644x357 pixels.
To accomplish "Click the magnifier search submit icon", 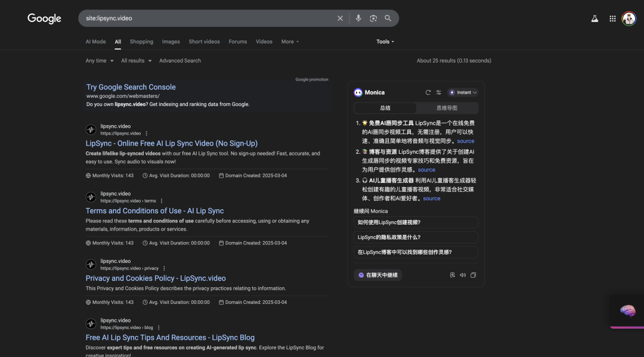I will (388, 18).
